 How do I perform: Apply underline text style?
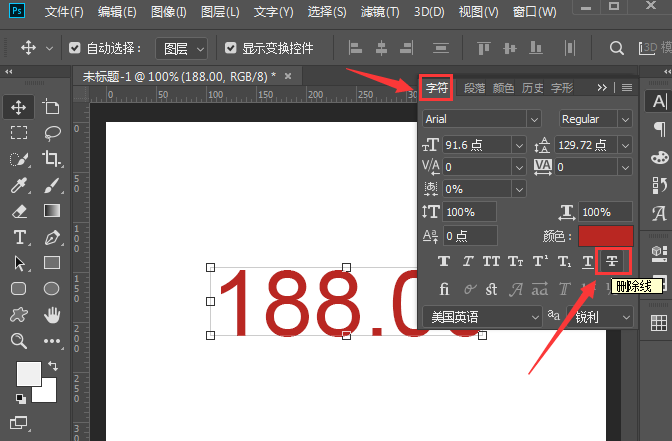(x=588, y=261)
